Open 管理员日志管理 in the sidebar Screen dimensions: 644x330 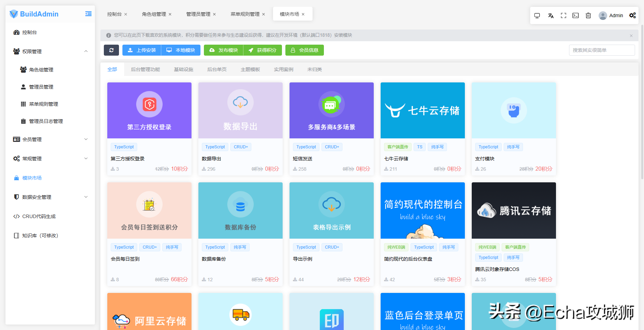pos(50,121)
